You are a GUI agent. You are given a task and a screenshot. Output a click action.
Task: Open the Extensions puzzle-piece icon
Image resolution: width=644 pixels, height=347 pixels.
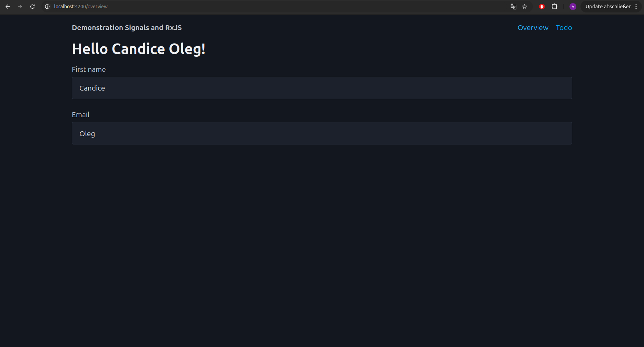pos(555,7)
